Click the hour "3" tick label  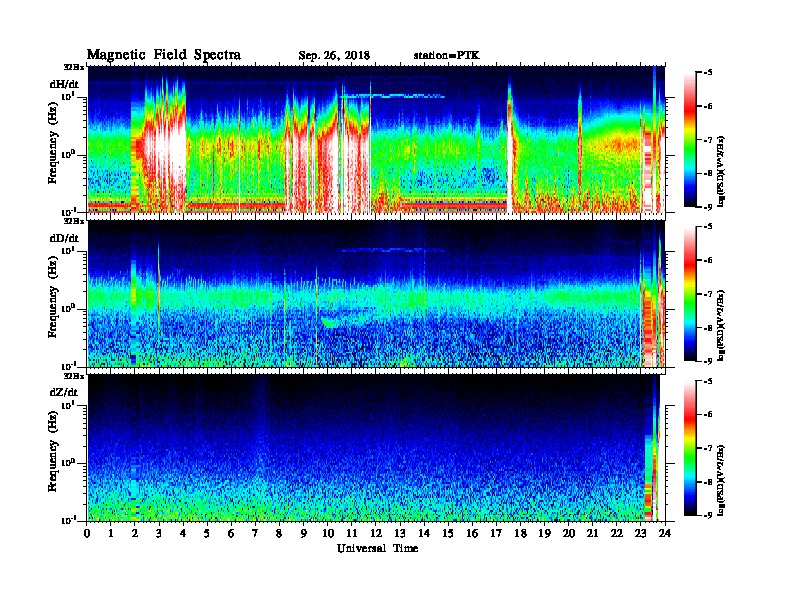click(x=159, y=533)
